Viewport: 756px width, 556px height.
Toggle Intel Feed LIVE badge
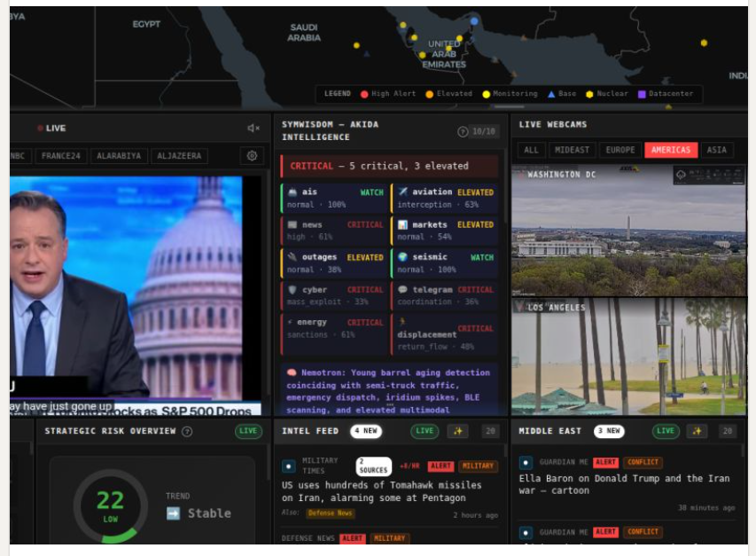pos(425,431)
